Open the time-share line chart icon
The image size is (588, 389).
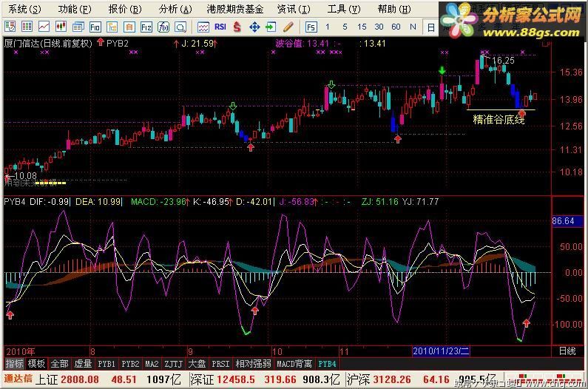pyautogui.click(x=44, y=27)
